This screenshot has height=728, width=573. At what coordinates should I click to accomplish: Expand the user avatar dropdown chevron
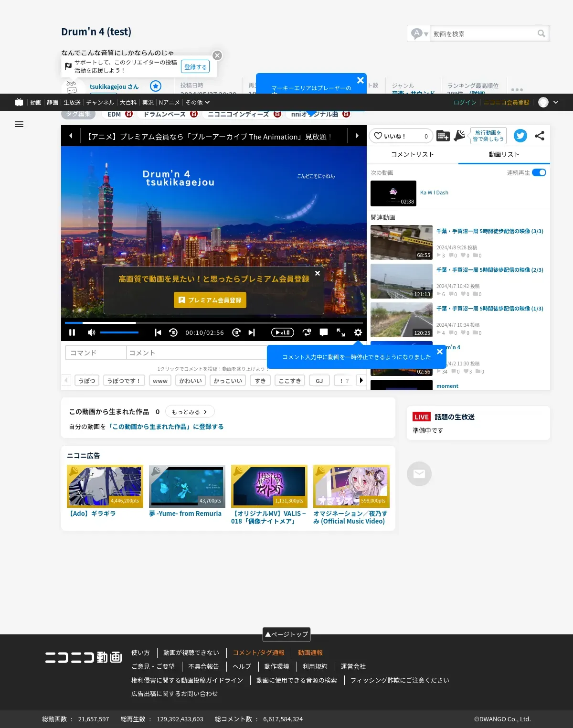(x=556, y=102)
